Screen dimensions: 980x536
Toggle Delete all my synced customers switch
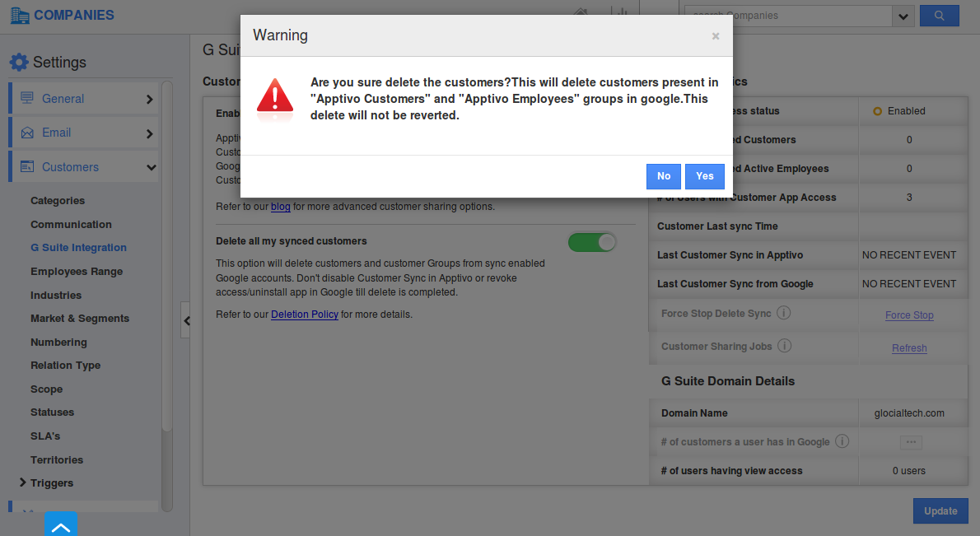(x=592, y=242)
